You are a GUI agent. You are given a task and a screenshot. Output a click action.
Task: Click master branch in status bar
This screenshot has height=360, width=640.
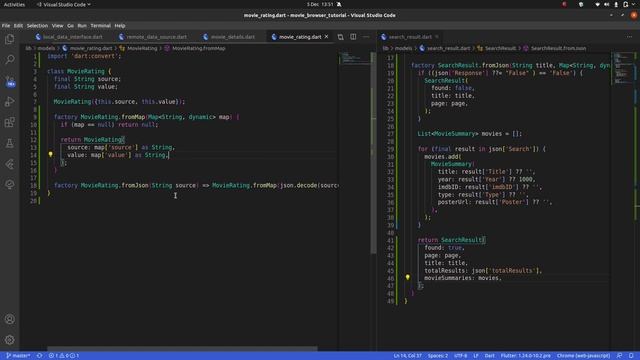tap(18, 356)
